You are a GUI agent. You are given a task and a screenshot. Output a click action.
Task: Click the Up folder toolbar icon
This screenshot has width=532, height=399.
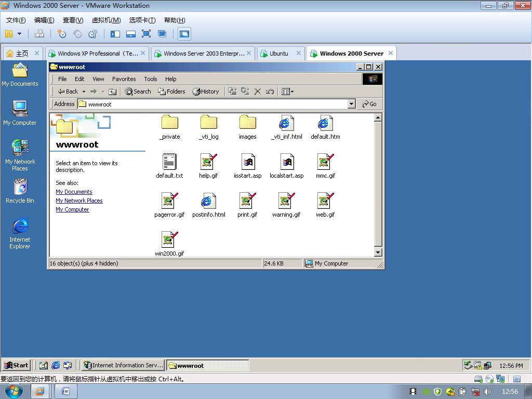pyautogui.click(x=113, y=91)
